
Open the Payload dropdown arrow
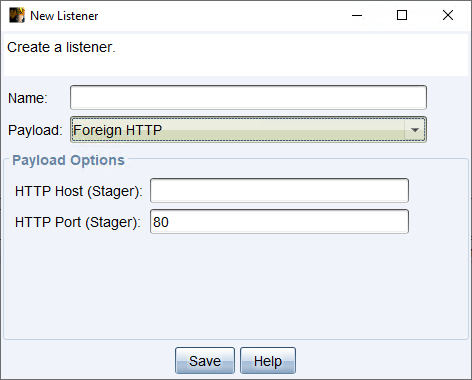(x=415, y=130)
